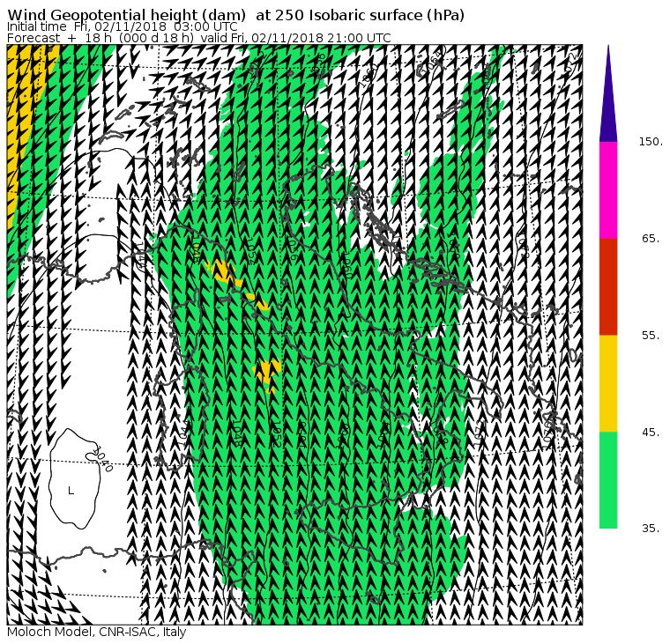
Task: Select the purple arrow top of color scale
Action: 608,93
